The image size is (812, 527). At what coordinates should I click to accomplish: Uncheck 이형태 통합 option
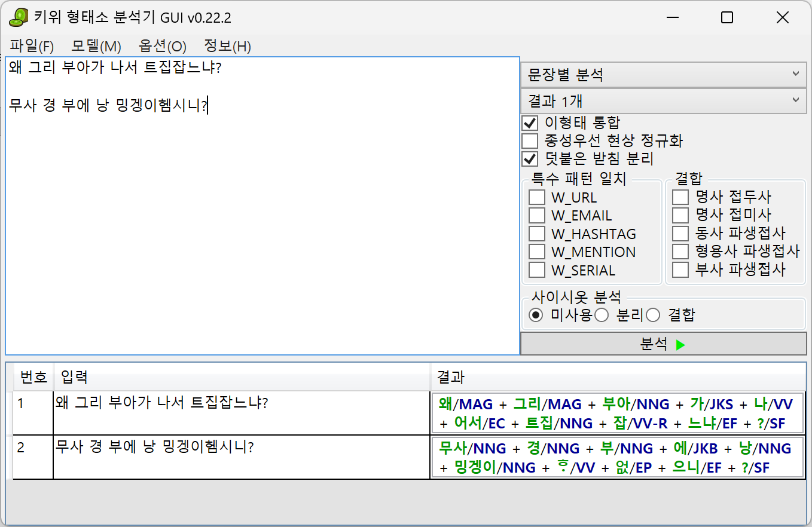[530, 123]
